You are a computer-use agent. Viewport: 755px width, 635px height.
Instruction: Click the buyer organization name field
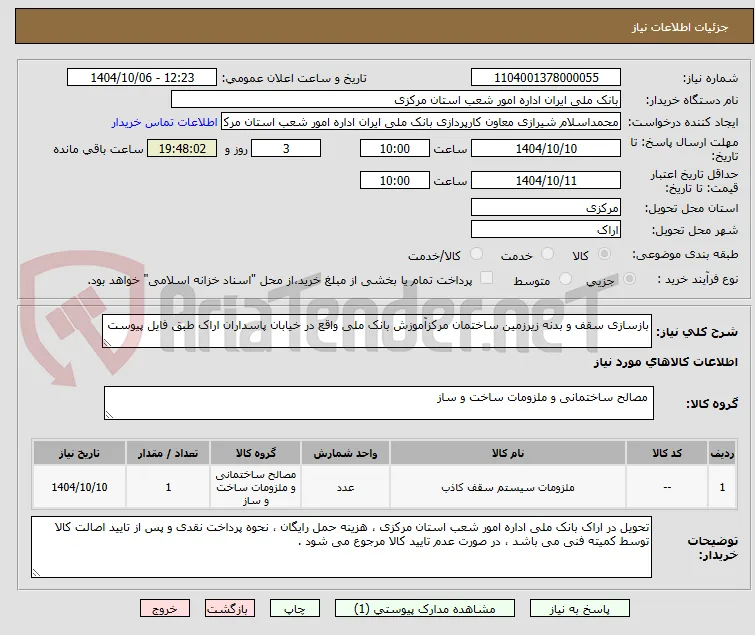[396, 100]
